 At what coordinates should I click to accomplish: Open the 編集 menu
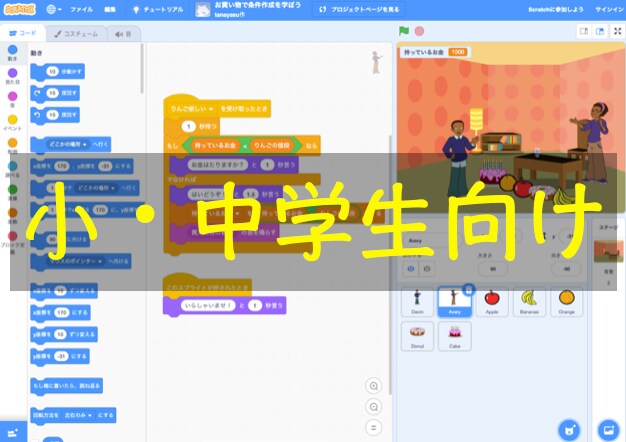click(110, 9)
